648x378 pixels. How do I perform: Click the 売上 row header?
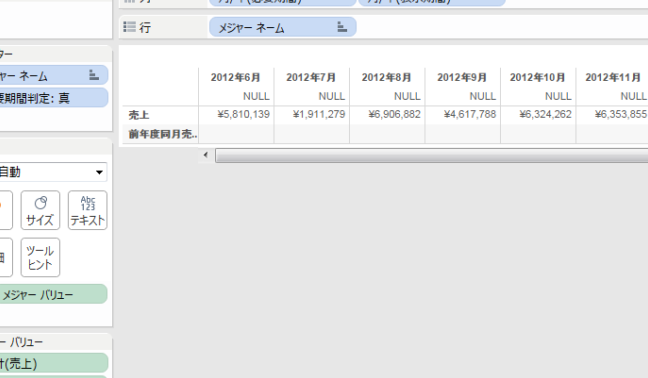(x=139, y=115)
